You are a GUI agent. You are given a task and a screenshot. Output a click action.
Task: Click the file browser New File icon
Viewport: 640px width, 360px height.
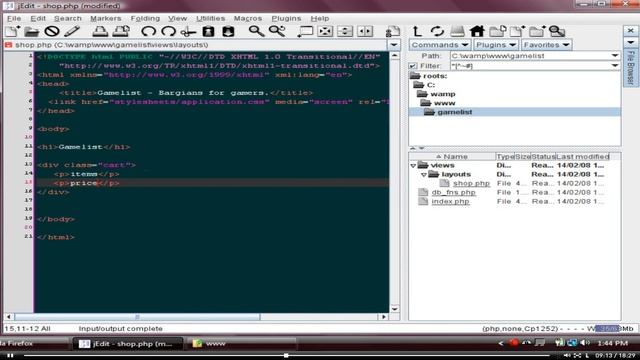(517, 31)
